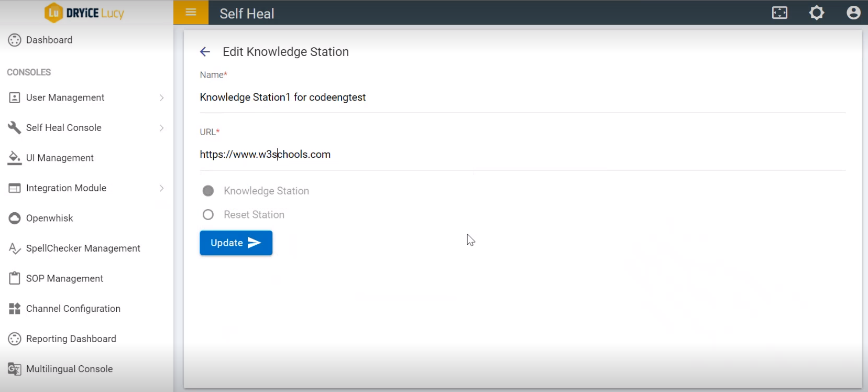
Task: Expand the User Management submenu chevron
Action: point(161,98)
